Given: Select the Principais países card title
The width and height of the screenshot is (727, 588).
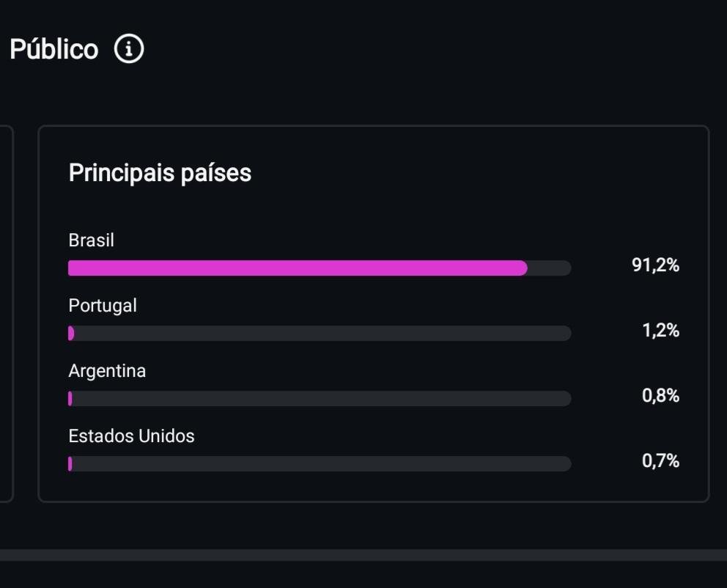Looking at the screenshot, I should [x=160, y=173].
